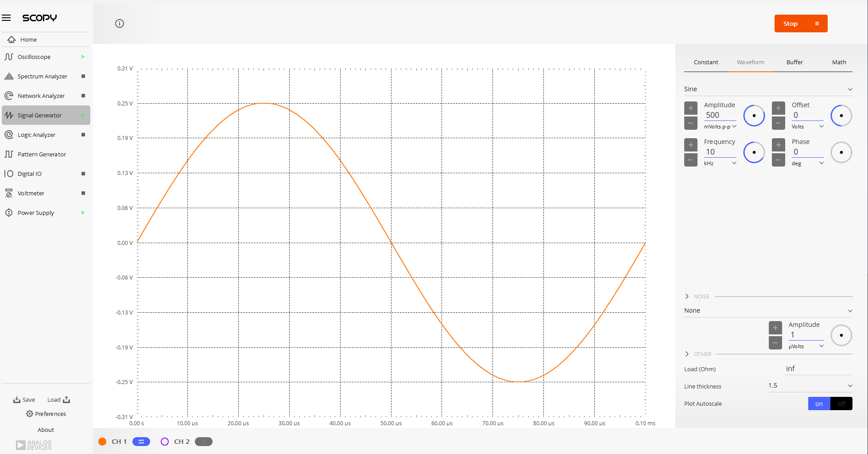Click the Load (Ohm) inf field
The image size is (868, 454).
[x=818, y=369]
